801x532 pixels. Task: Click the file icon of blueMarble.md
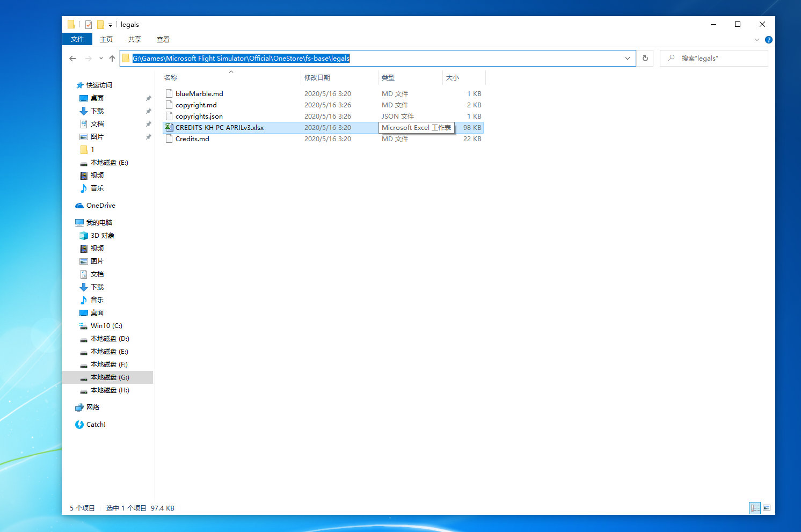pos(169,94)
